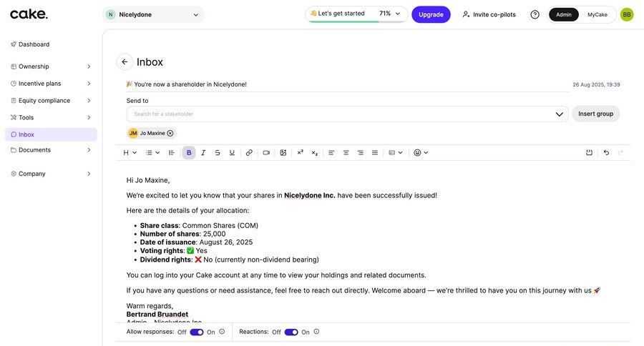Apply italic formatting to text
The height and width of the screenshot is (346, 644).
[x=203, y=152]
